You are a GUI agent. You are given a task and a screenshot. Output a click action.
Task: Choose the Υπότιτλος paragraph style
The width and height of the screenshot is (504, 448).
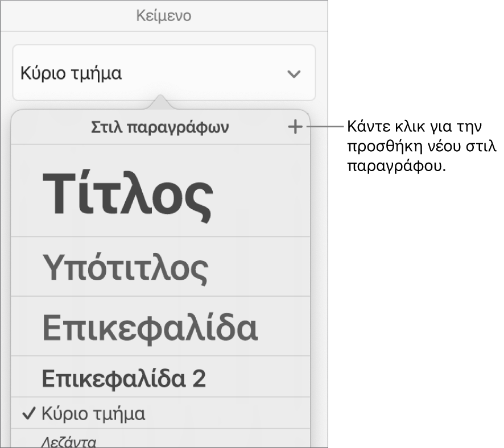point(160,267)
